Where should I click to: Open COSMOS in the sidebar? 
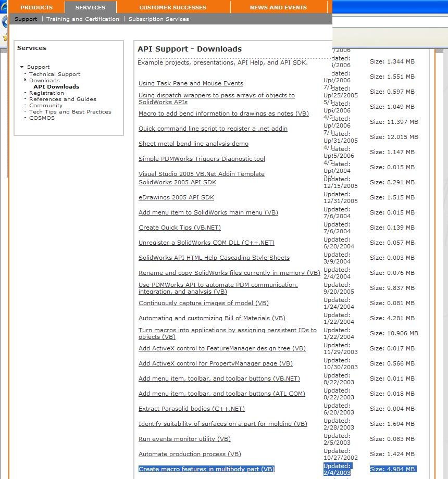42,118
